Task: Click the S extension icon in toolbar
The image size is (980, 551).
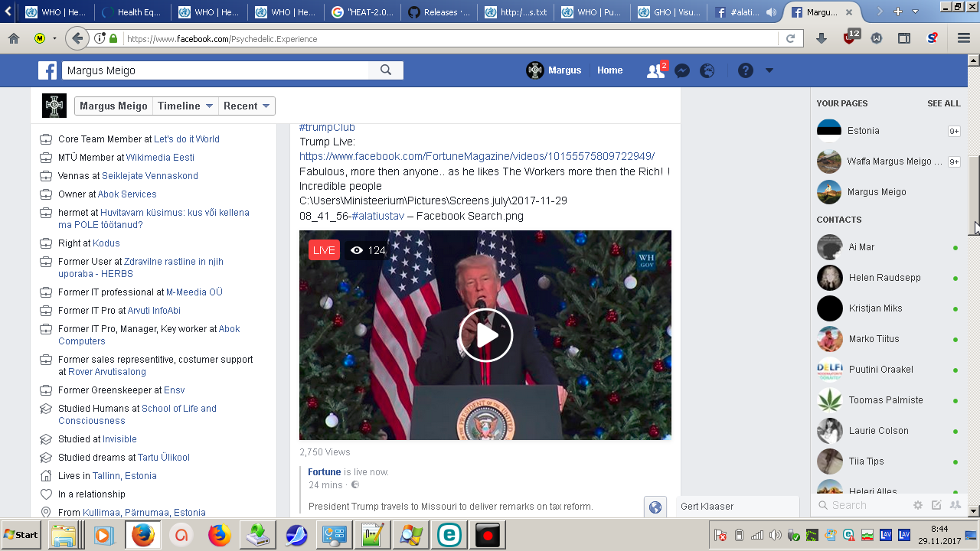Action: coord(932,38)
